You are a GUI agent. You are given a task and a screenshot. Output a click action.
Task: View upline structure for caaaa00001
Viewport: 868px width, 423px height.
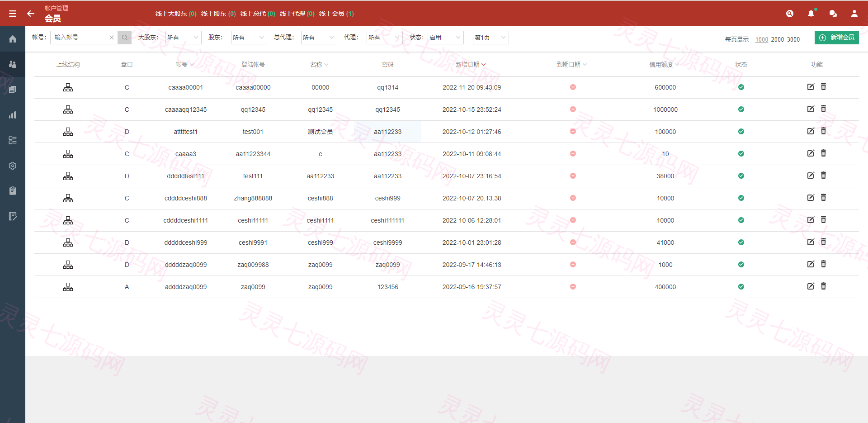68,87
